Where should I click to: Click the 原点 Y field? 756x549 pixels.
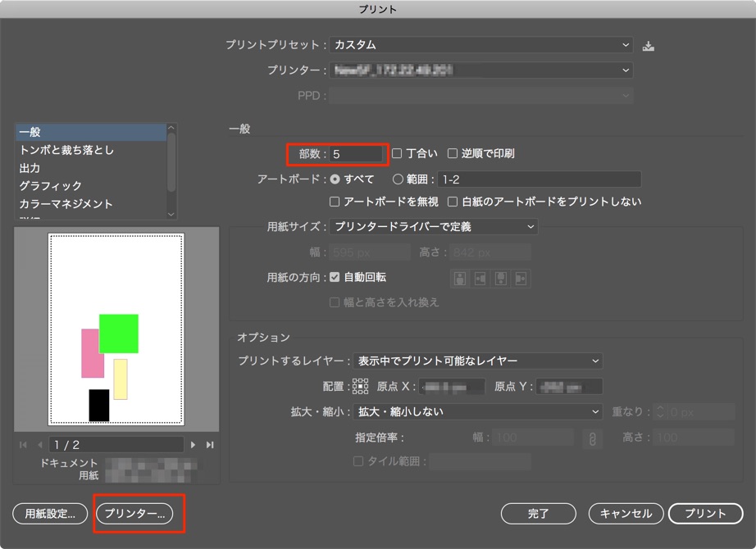click(569, 387)
